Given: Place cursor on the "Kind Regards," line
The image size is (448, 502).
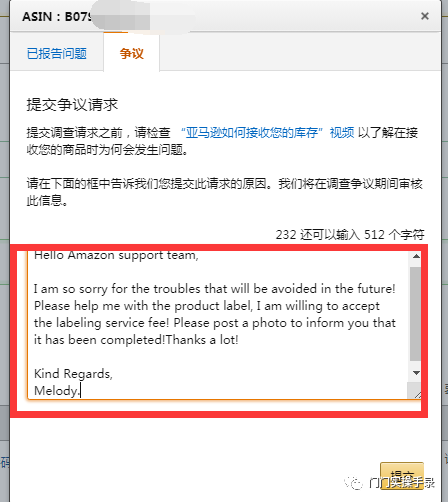Looking at the screenshot, I should [73, 374].
